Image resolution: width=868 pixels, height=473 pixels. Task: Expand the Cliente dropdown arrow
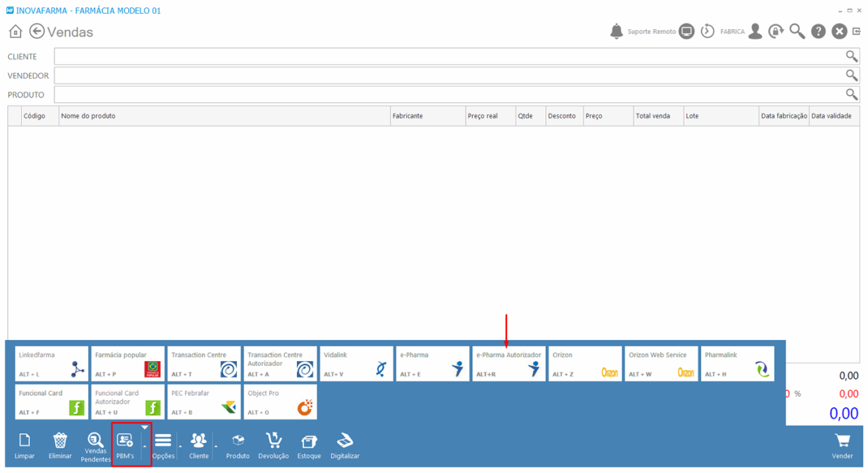click(x=216, y=446)
